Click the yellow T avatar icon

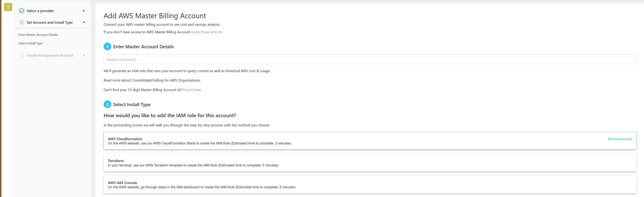pyautogui.click(x=8, y=7)
